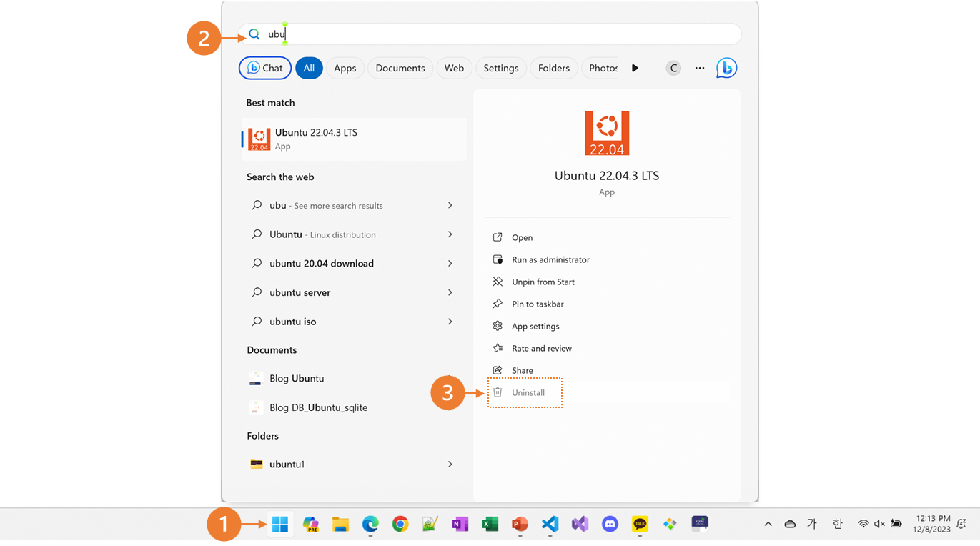Screen dimensions: 980x546
Task: Open OneNote from the taskbar
Action: pos(460,524)
